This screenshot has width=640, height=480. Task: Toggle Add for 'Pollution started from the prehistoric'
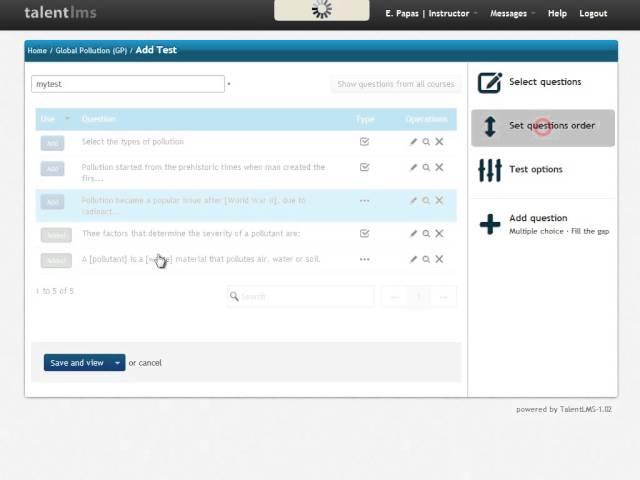pyautogui.click(x=52, y=169)
